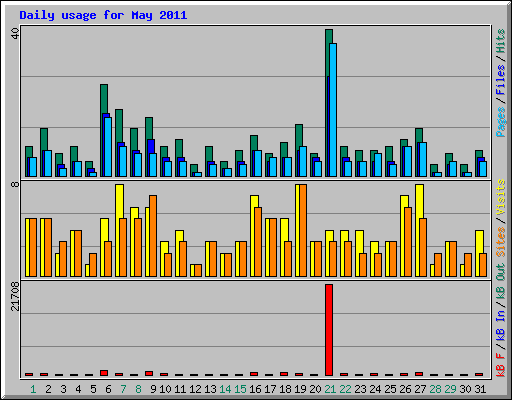Click the 'kB F' legend label

[x=501, y=365]
